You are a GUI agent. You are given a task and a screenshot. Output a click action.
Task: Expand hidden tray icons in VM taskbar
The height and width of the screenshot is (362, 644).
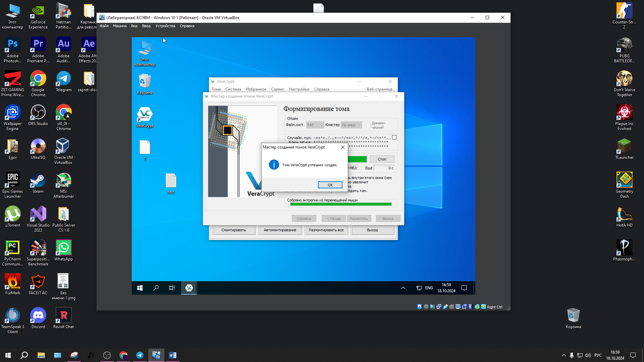pos(403,288)
